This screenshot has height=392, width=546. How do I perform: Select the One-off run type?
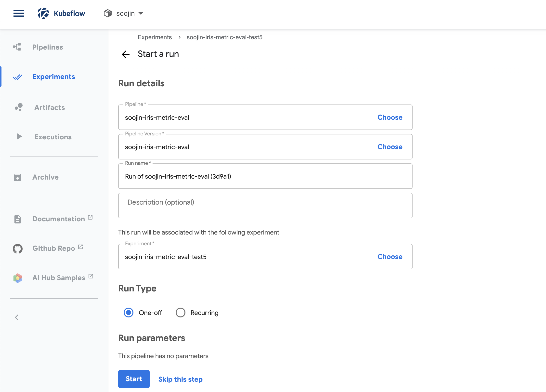click(129, 313)
